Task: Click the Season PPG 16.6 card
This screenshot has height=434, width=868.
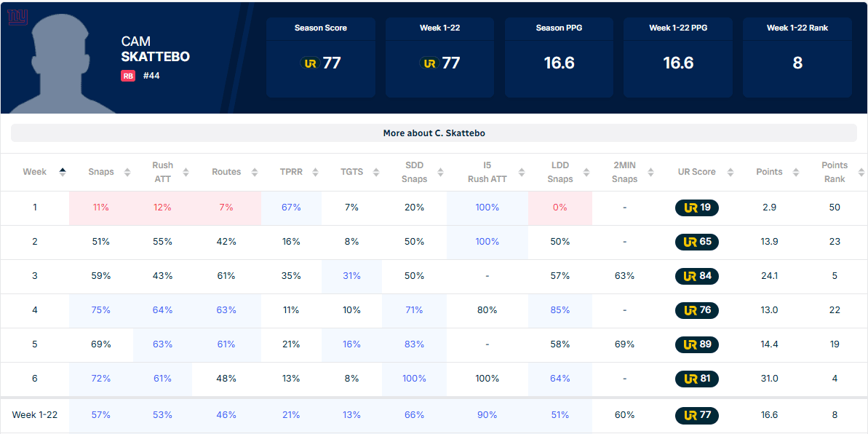Action: (559, 58)
